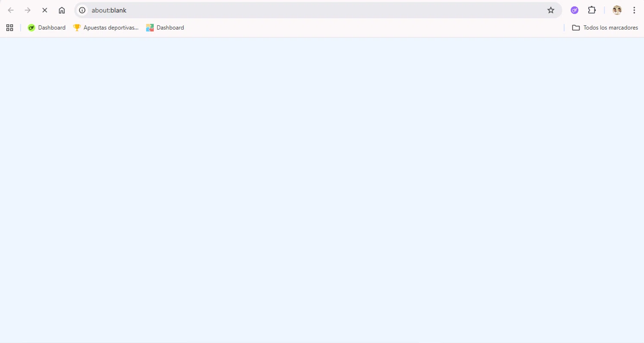644x343 pixels.
Task: Open the Extensions puzzle menu
Action: click(592, 10)
